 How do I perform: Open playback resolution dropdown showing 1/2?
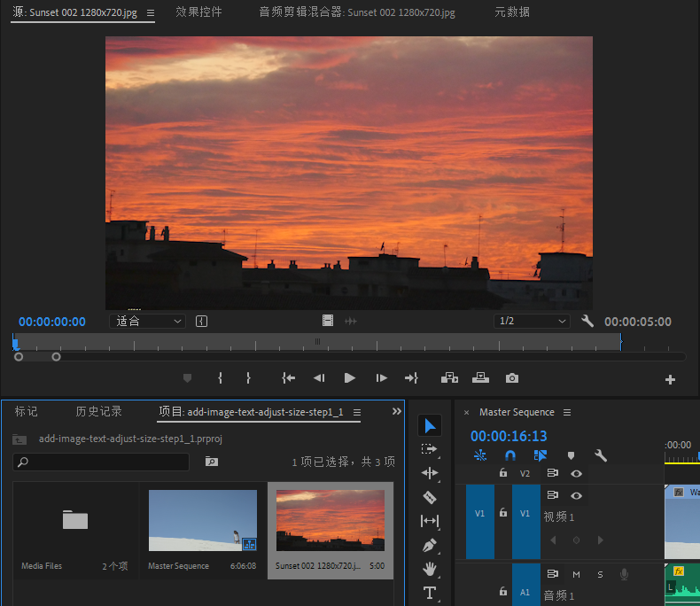pos(532,321)
